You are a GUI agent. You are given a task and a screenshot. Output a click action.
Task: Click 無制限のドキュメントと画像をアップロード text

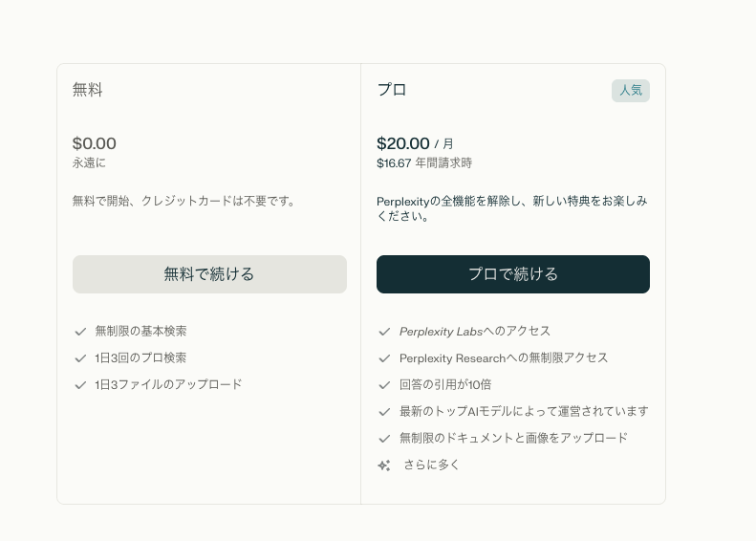point(513,438)
